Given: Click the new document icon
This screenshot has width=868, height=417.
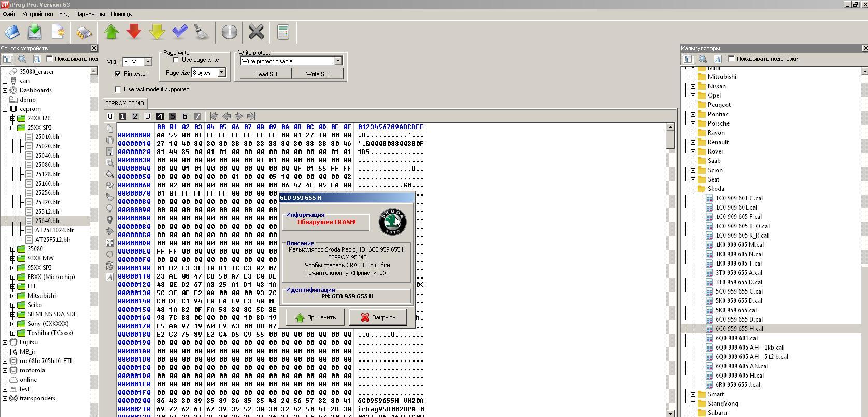Looking at the screenshot, I should click(x=58, y=32).
